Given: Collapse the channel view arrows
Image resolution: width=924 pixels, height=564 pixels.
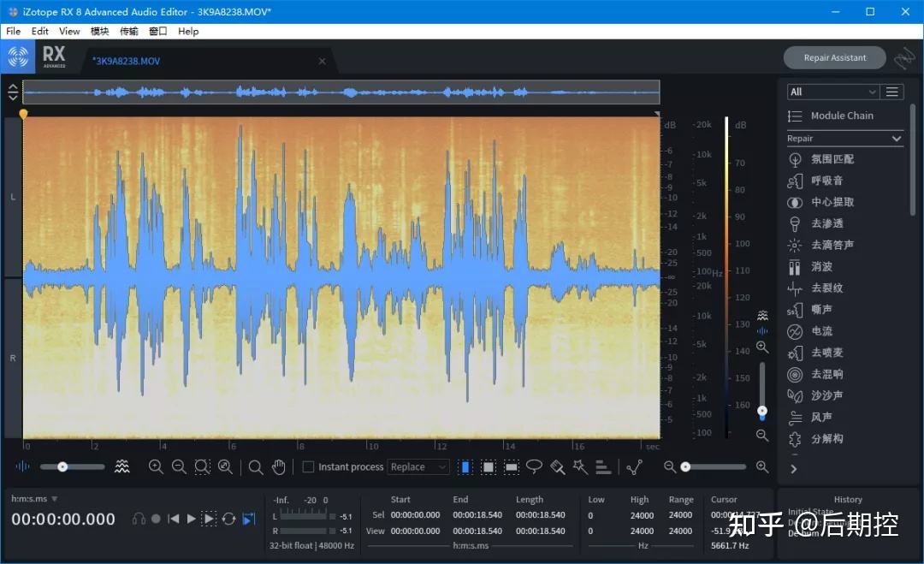Looking at the screenshot, I should point(12,92).
